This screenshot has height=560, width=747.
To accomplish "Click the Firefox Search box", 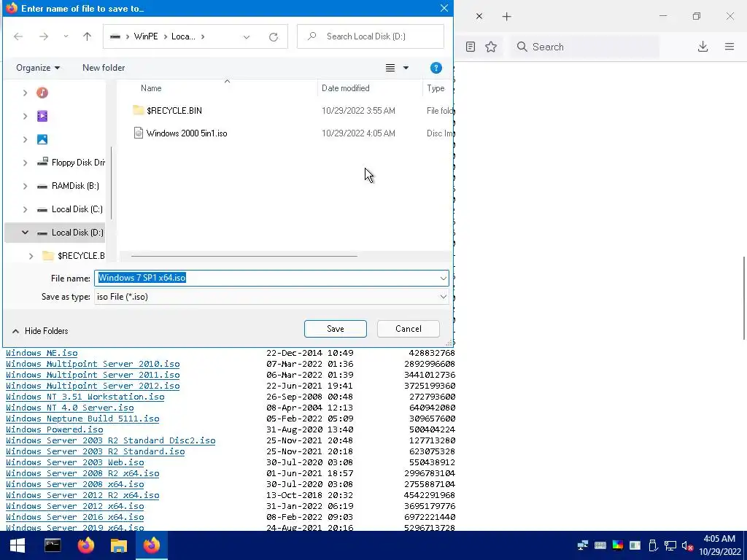I will [x=585, y=47].
